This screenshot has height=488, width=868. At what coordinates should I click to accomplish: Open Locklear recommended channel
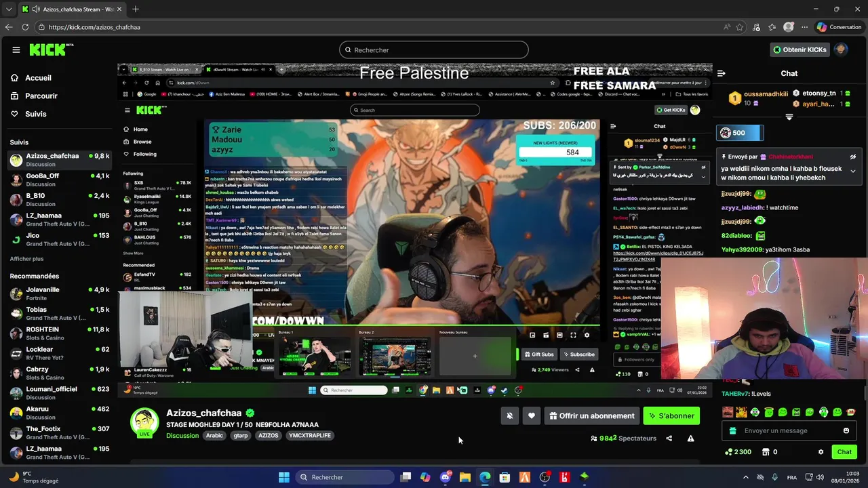click(x=60, y=353)
